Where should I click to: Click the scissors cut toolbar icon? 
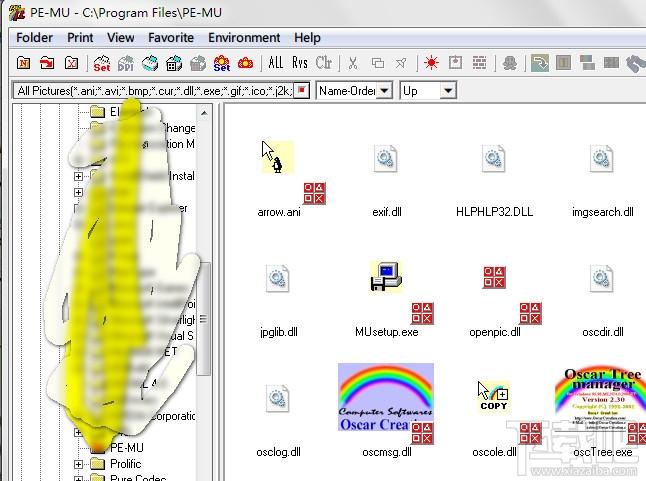coord(353,63)
